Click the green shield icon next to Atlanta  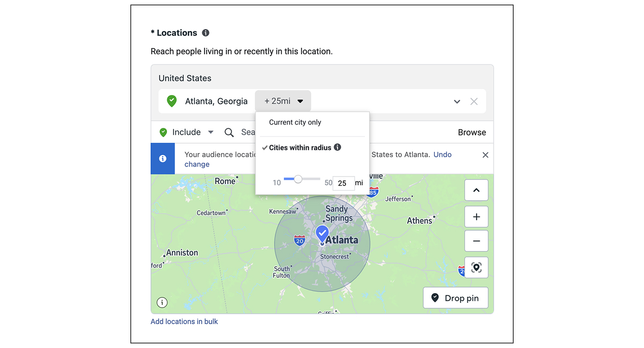pyautogui.click(x=172, y=101)
